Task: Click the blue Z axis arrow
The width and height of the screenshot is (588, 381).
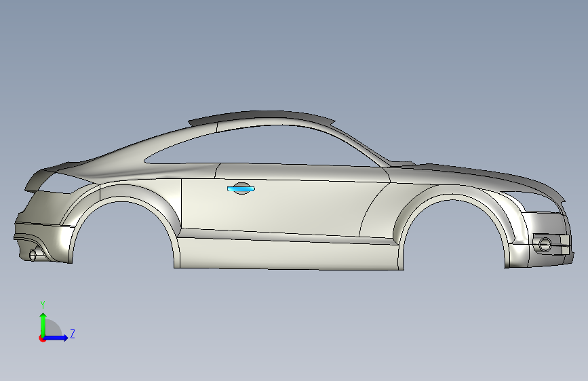Action: [56, 338]
